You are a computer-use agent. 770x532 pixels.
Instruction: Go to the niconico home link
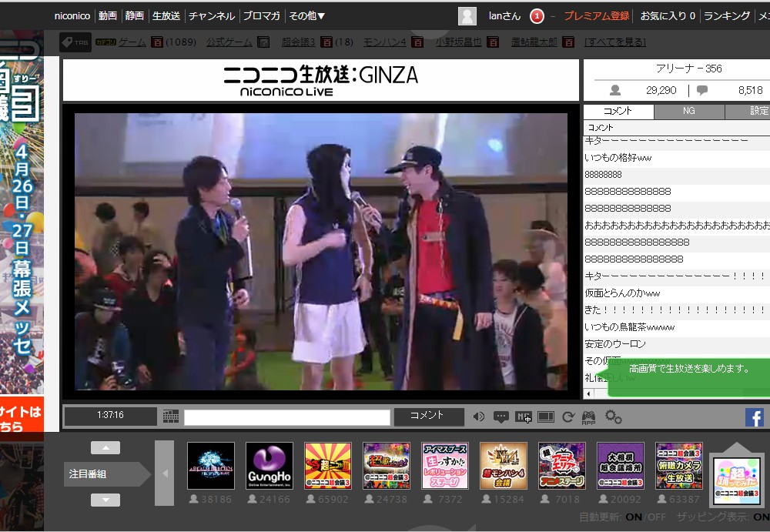72,15
